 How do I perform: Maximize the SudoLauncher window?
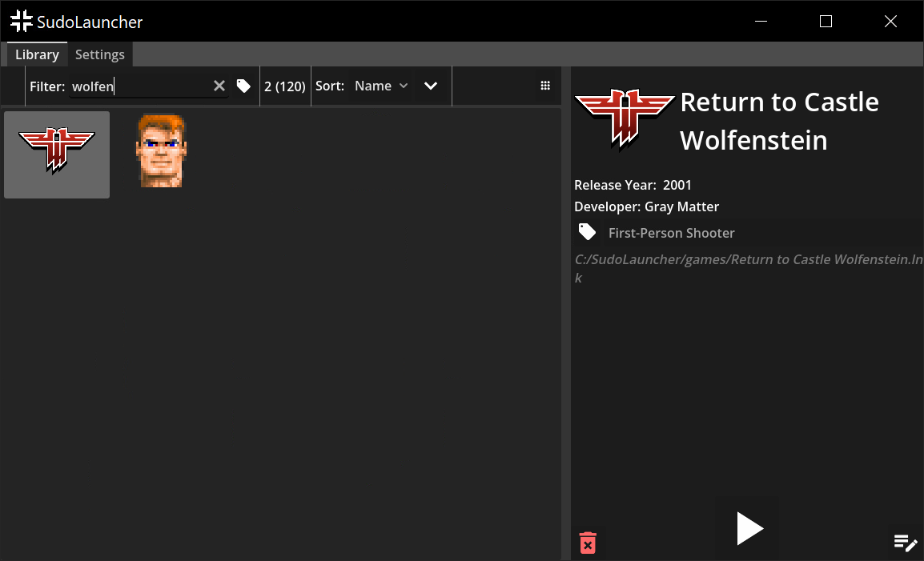pos(826,22)
